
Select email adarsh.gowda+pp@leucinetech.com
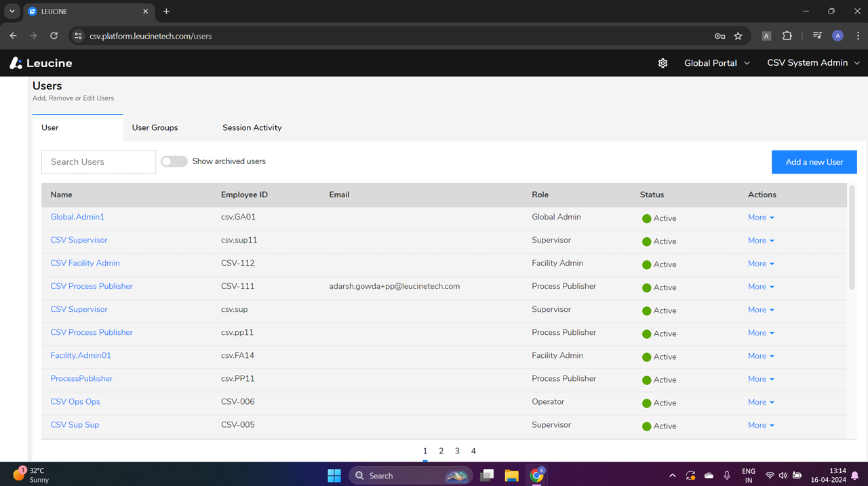point(395,286)
